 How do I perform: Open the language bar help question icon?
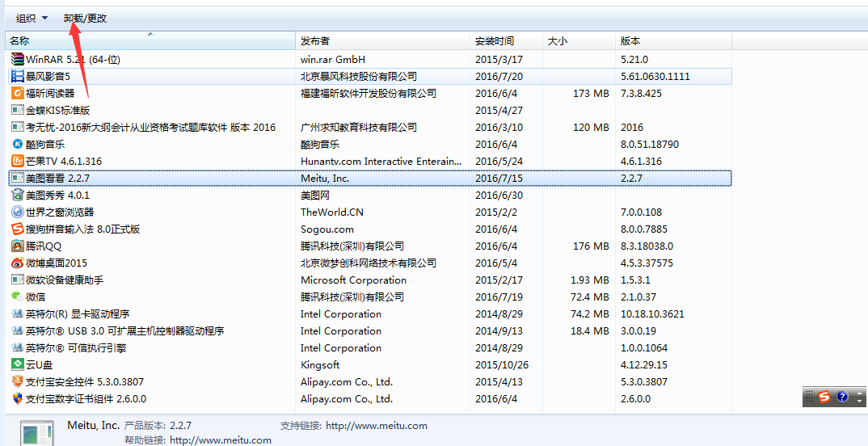[842, 397]
